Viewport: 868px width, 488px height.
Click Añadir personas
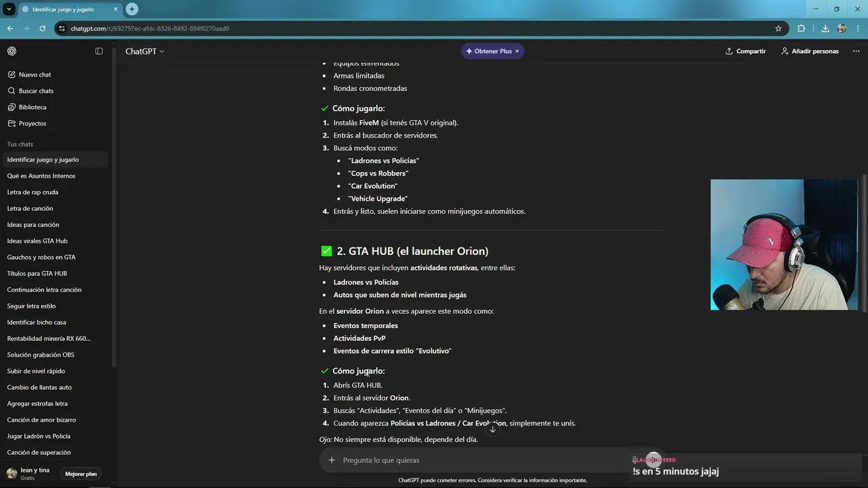810,52
